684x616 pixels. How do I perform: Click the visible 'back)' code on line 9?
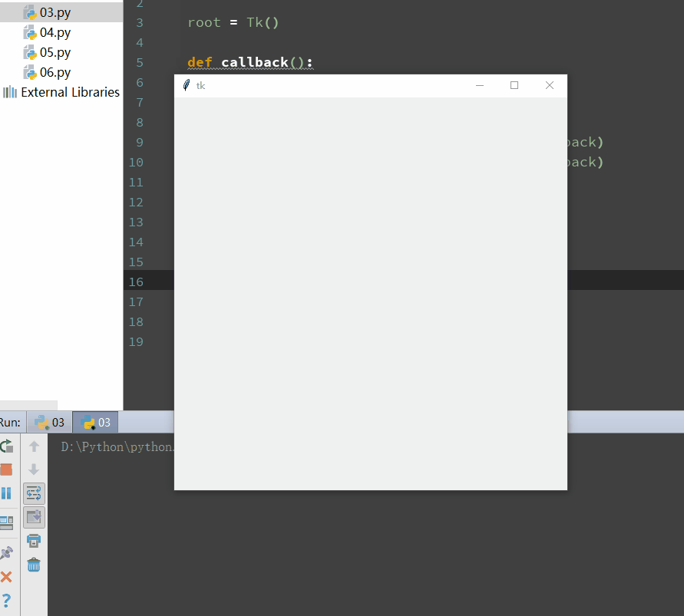tap(586, 142)
